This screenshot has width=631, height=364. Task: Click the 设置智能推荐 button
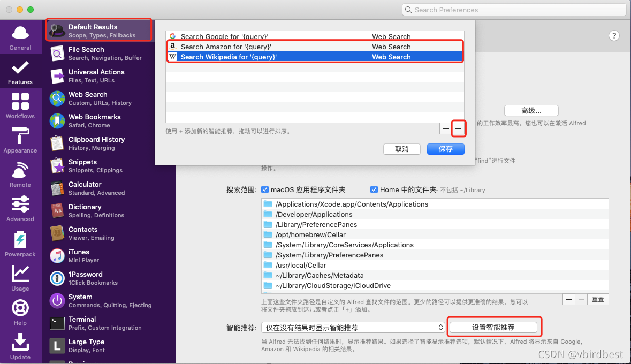click(x=493, y=328)
